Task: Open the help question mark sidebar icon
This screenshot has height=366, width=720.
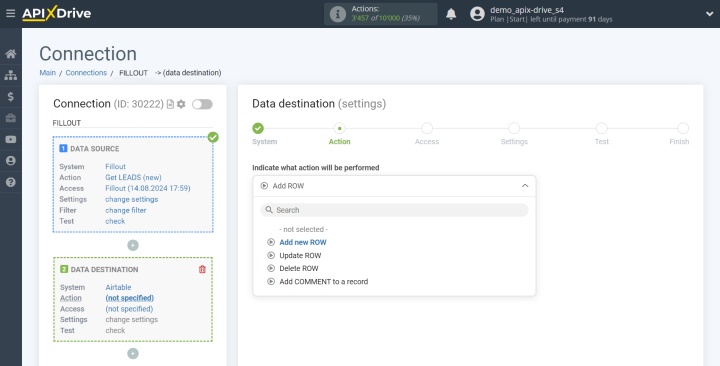Action: [x=11, y=182]
